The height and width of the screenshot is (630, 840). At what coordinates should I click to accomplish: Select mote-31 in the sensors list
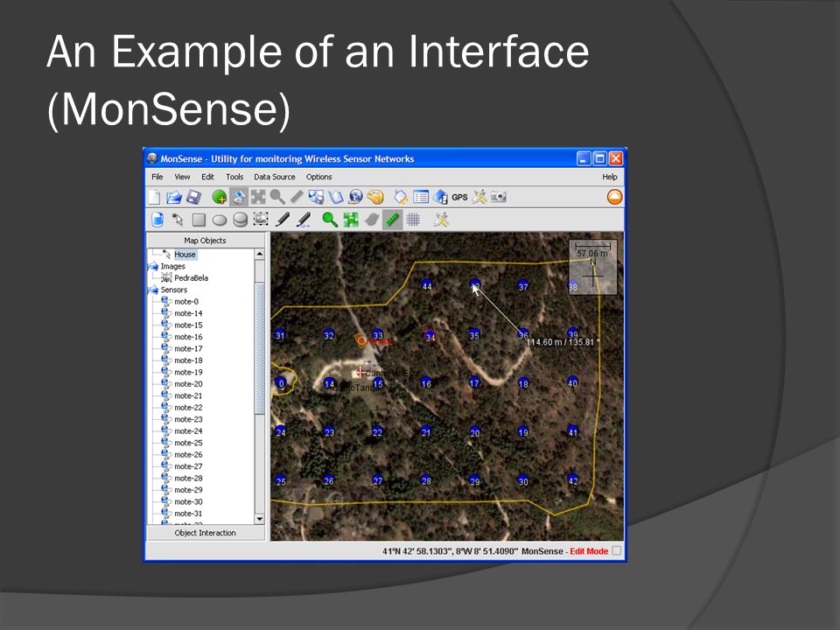(x=188, y=514)
